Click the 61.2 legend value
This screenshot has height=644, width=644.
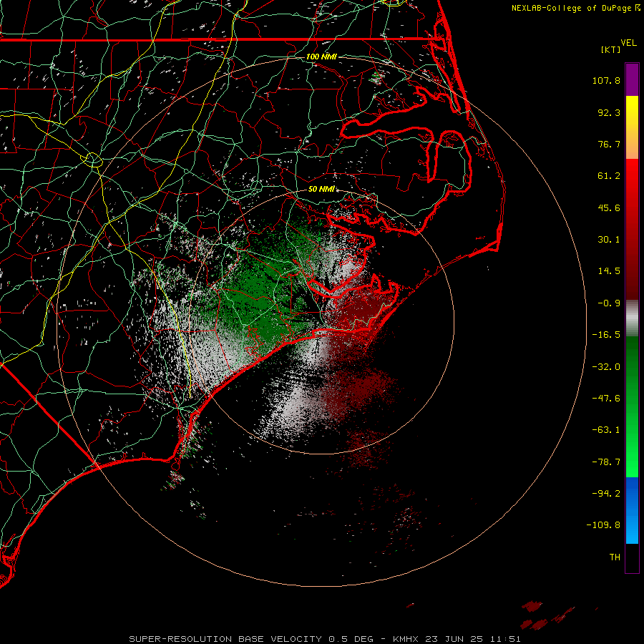609,176
